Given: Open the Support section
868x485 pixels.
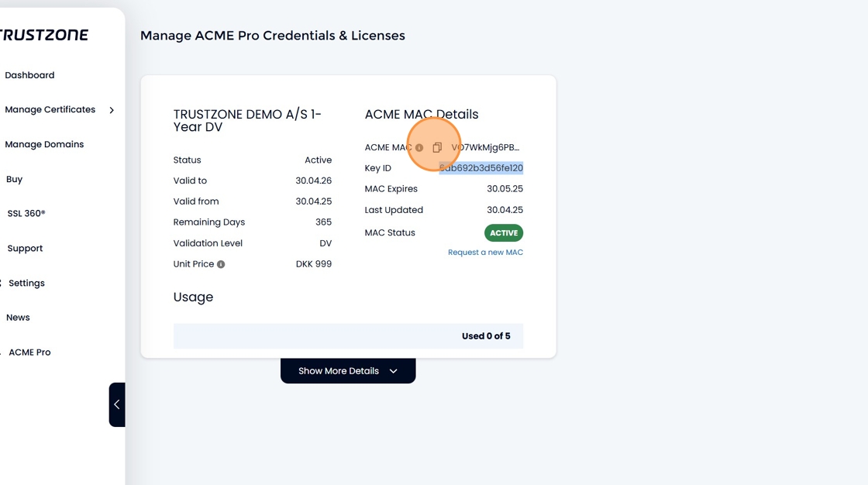Looking at the screenshot, I should point(25,249).
